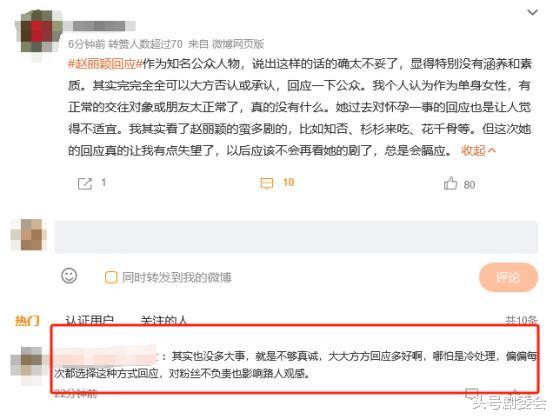
Task: Click the 微博网页版 source link
Action: tap(238, 44)
